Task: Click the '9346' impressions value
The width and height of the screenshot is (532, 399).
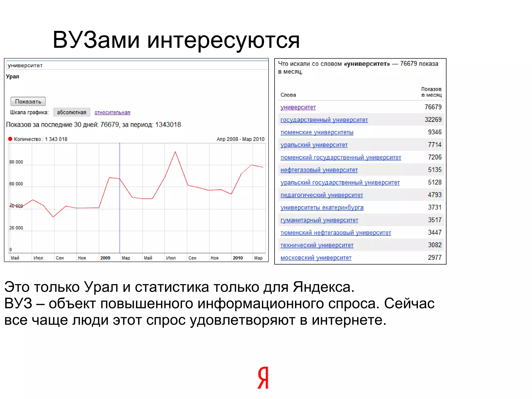Action: click(x=435, y=132)
